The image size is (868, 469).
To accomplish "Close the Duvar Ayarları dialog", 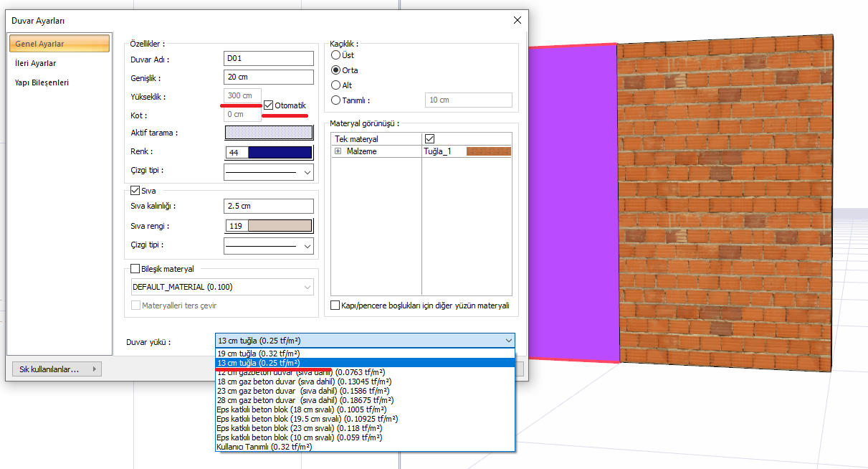I will pos(518,21).
